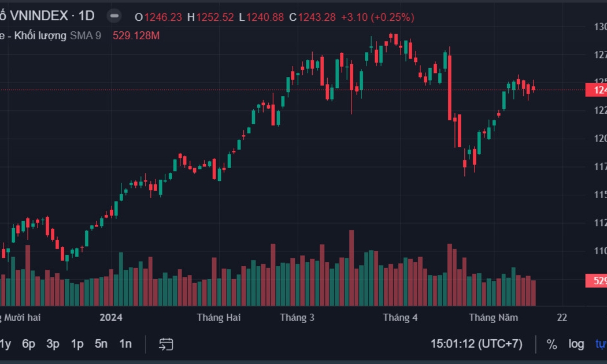Image resolution: width=607 pixels, height=364 pixels.
Task: Collapse the legend with the minus icon
Action: [114, 16]
